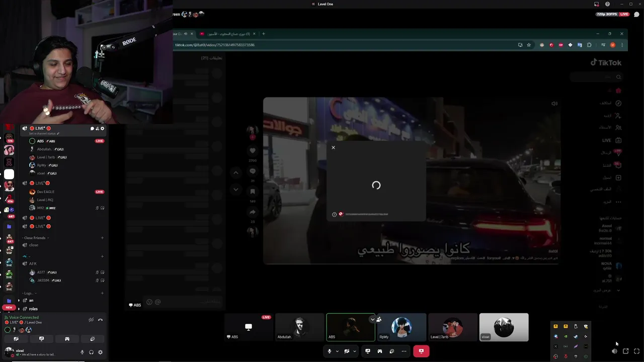Share your screen from the voice panel

(x=41, y=339)
